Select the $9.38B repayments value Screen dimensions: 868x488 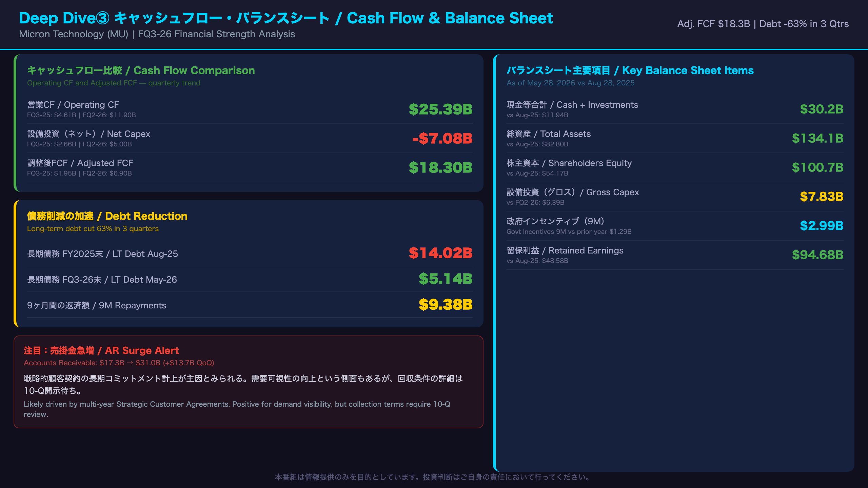[x=446, y=305]
